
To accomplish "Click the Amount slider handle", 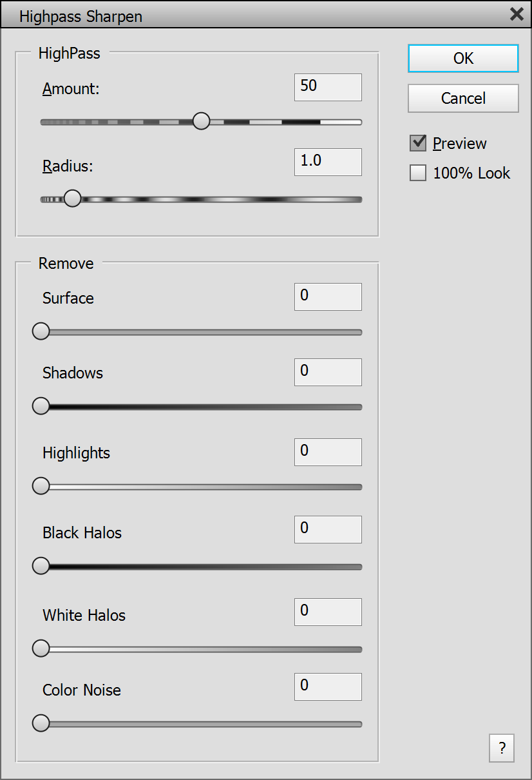I will (x=202, y=121).
